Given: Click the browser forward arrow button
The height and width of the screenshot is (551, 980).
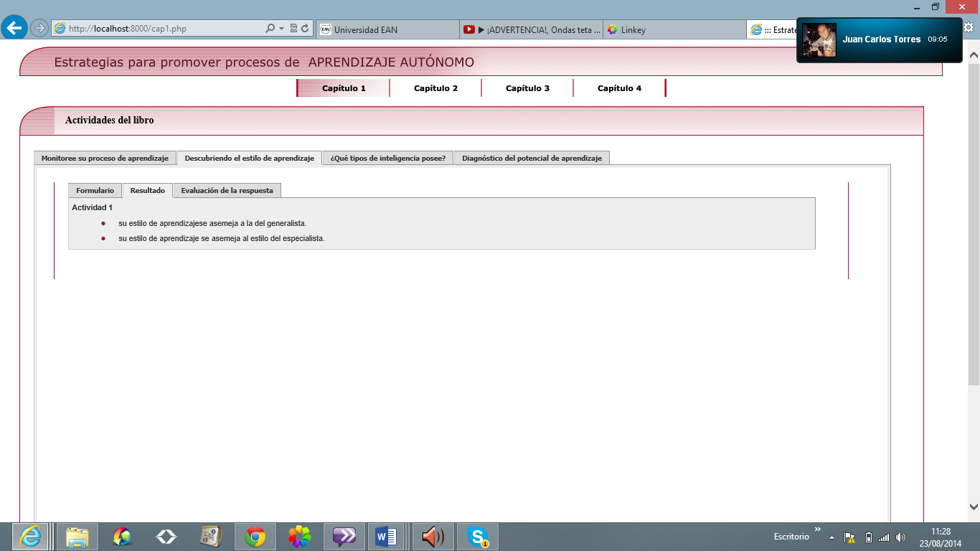Looking at the screenshot, I should pos(39,29).
